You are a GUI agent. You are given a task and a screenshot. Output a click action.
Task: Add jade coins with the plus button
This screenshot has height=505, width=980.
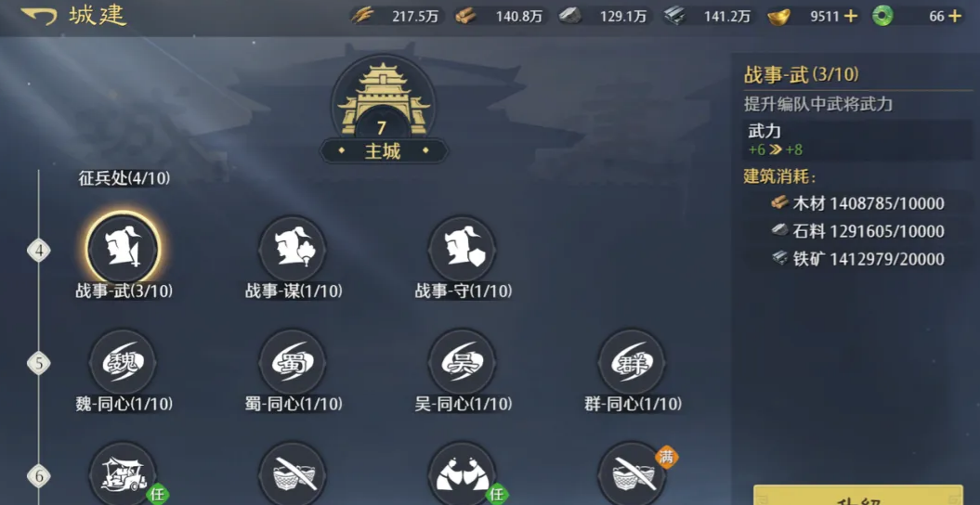(x=954, y=16)
